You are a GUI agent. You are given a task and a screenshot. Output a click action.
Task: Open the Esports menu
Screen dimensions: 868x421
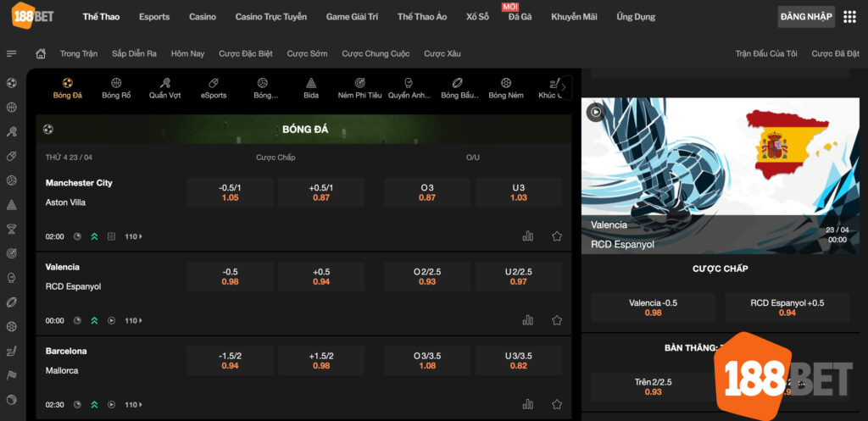pos(154,17)
